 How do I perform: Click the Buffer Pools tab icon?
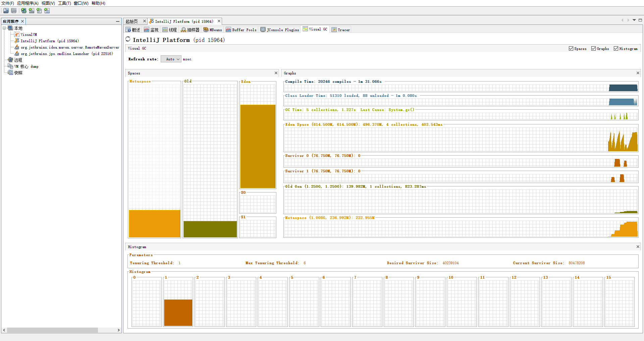point(228,30)
